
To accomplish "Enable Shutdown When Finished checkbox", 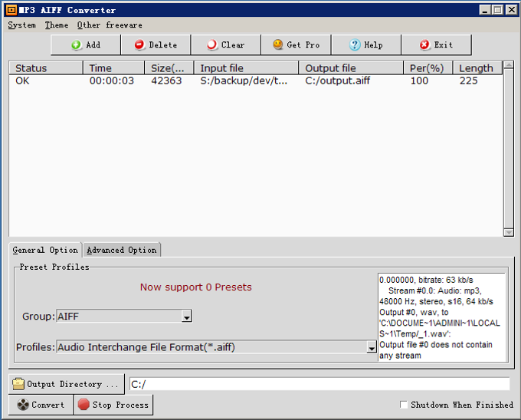I will click(404, 405).
